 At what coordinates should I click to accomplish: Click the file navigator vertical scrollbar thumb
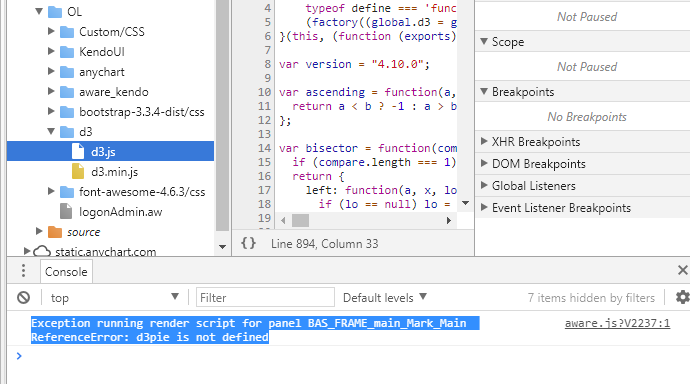click(222, 115)
